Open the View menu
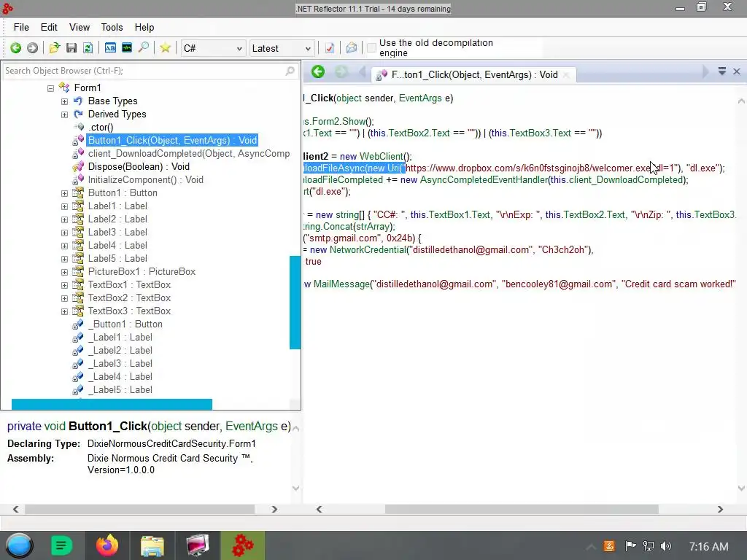747x560 pixels. (x=79, y=27)
